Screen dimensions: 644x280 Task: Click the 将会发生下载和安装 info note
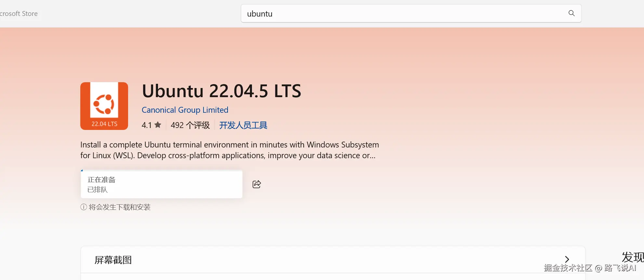tap(115, 207)
